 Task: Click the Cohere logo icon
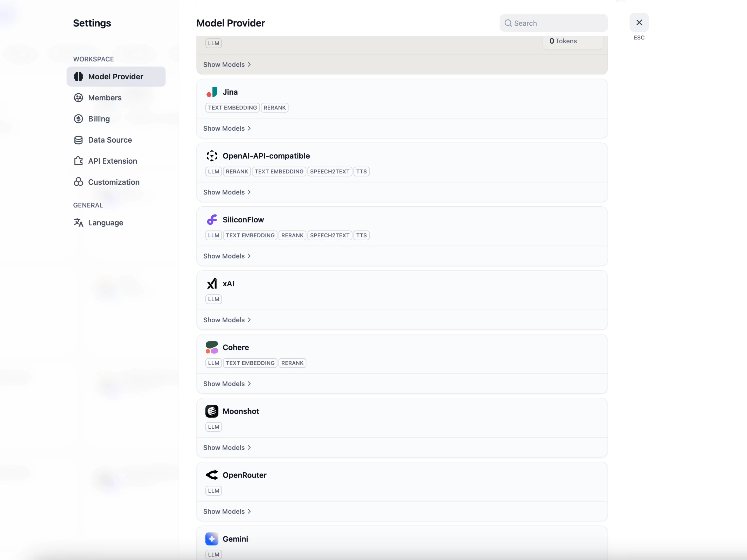212,347
